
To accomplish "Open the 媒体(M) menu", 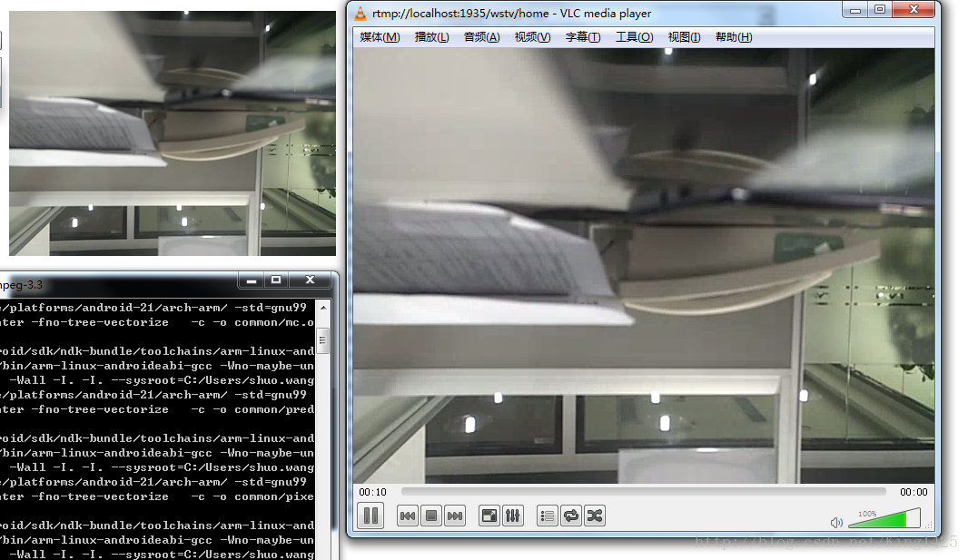I will pyautogui.click(x=380, y=37).
